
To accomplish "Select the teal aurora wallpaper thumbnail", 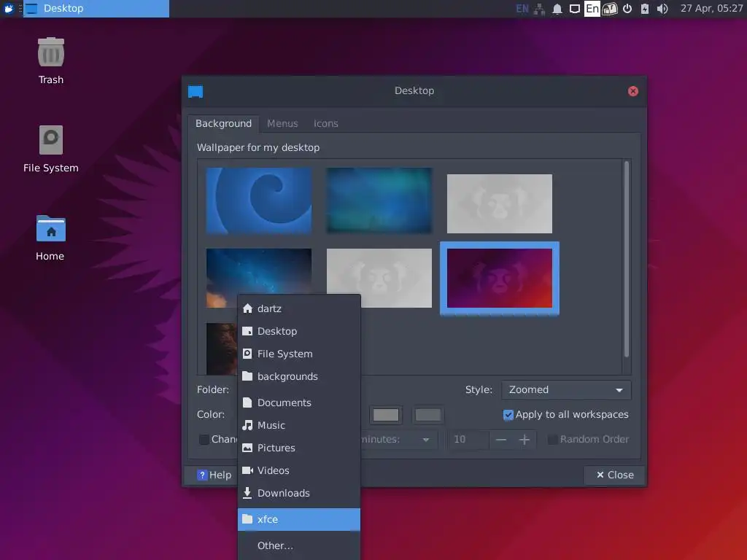I will 379,201.
